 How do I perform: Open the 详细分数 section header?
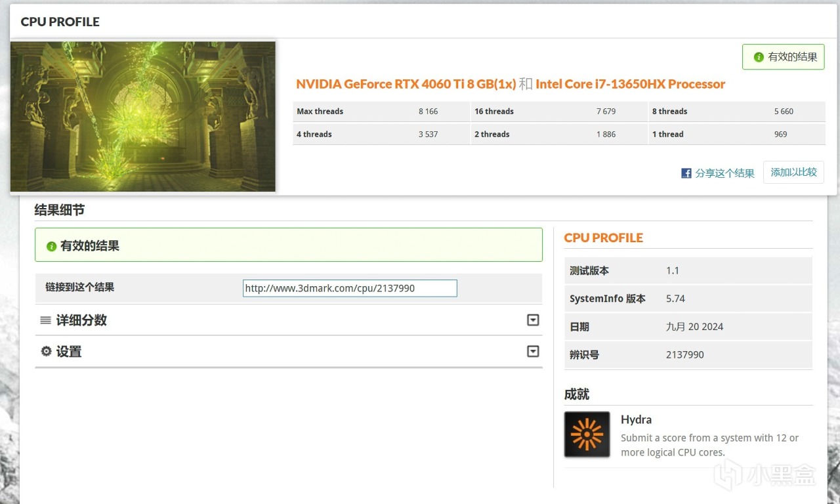(289, 320)
